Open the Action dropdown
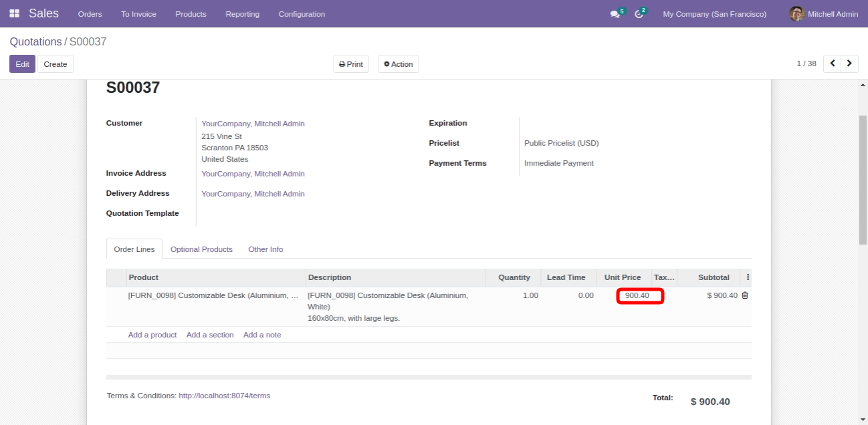The height and width of the screenshot is (425, 868). pos(399,64)
